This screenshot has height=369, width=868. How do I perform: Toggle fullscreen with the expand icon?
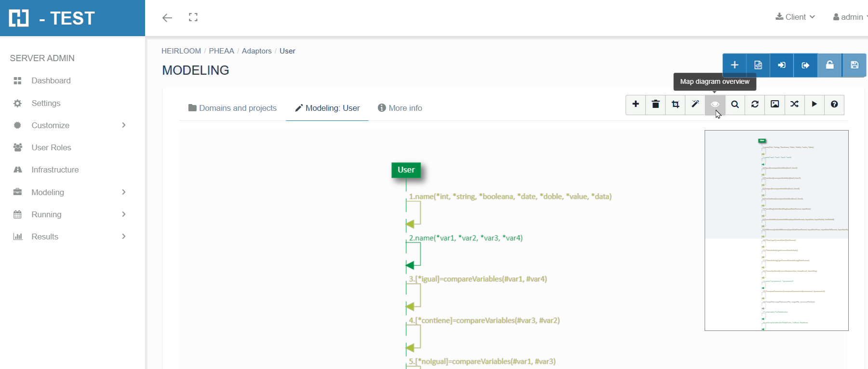pyautogui.click(x=193, y=17)
